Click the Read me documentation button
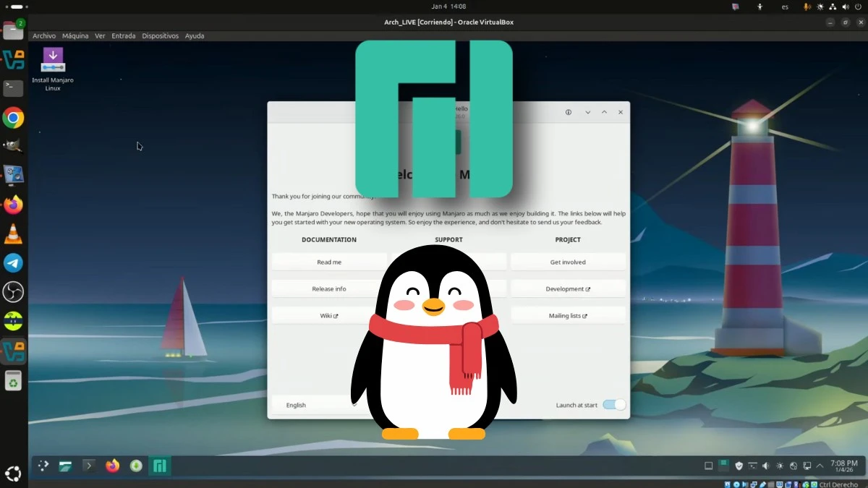This screenshot has width=868, height=488. pyautogui.click(x=329, y=262)
